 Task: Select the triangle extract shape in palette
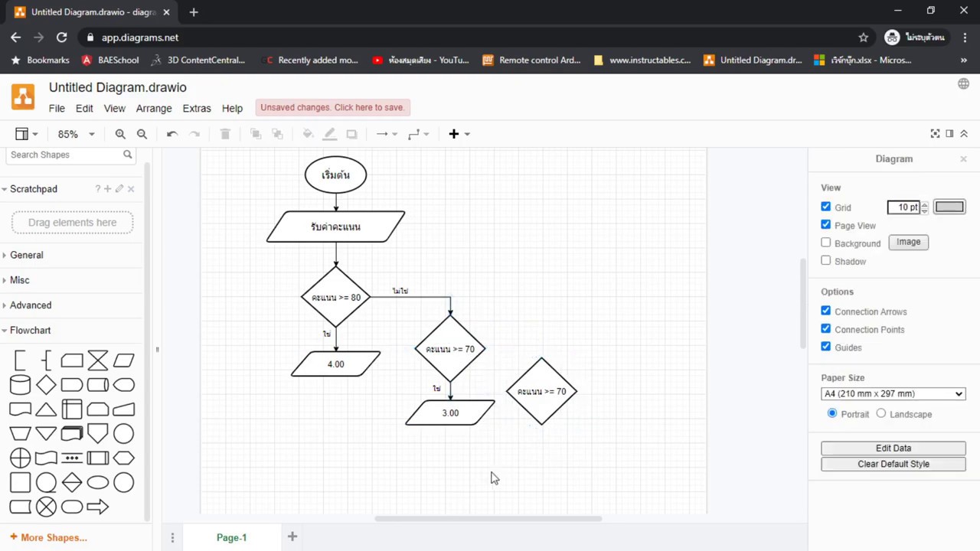[46, 409]
